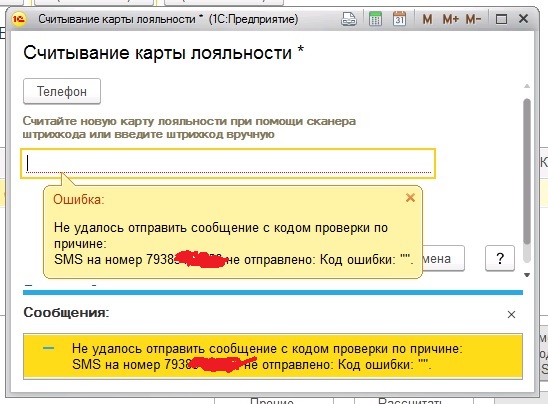Open the print icon in title bar
The width and height of the screenshot is (548, 404).
[349, 19]
